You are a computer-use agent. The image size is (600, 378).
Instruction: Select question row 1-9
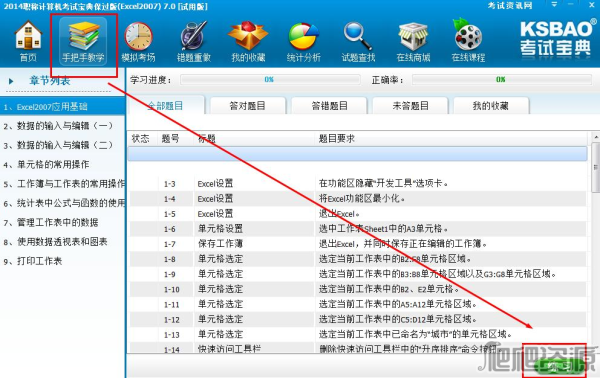coord(357,274)
